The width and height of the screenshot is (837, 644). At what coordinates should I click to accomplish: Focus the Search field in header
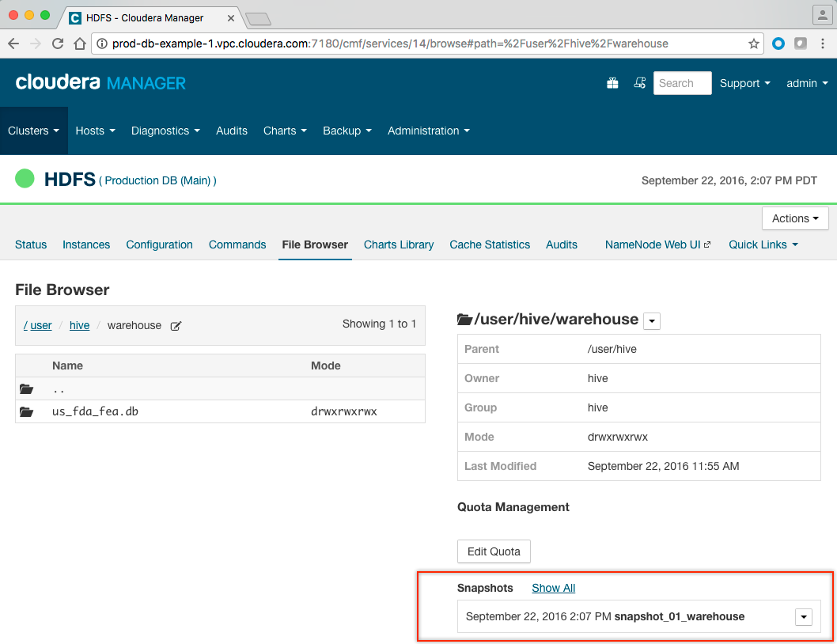[682, 83]
